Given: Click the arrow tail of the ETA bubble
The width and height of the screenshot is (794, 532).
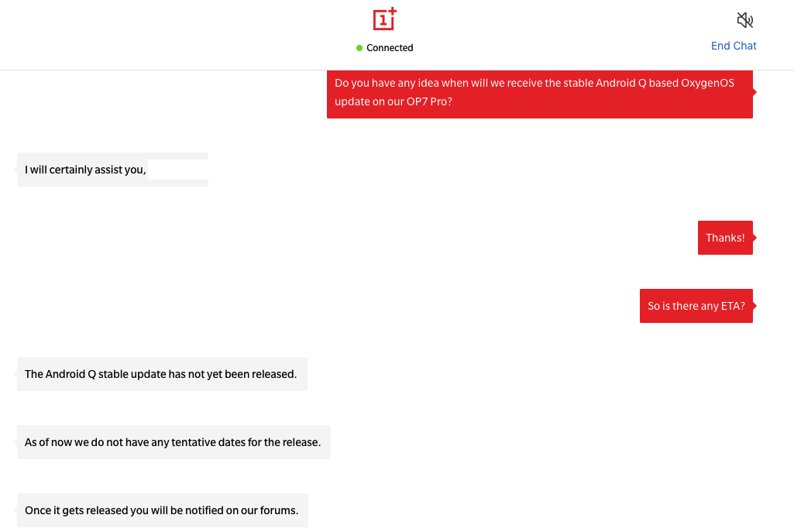Looking at the screenshot, I should (x=754, y=306).
